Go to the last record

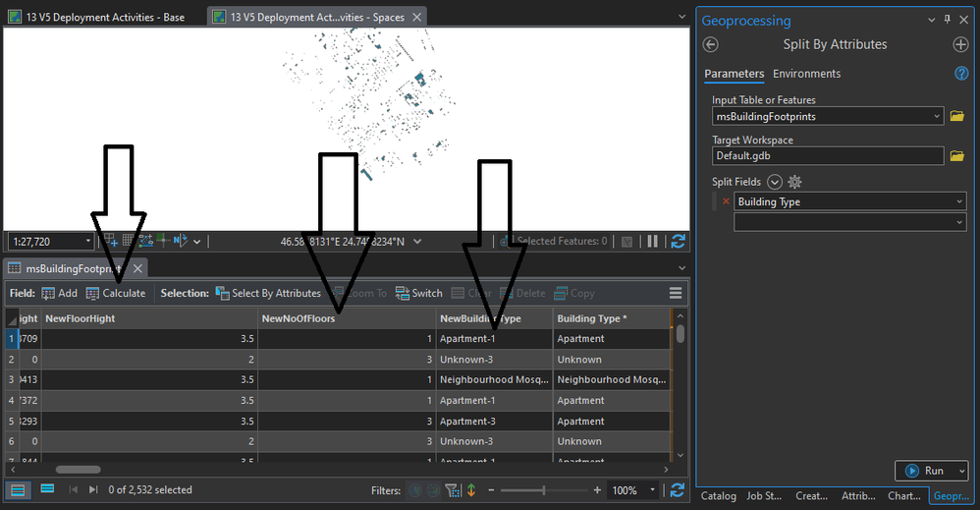pos(93,489)
